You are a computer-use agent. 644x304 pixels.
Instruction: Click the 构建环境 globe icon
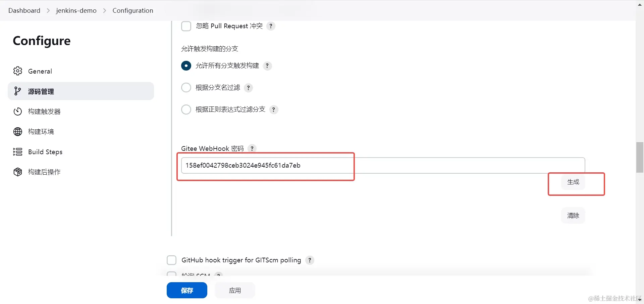click(x=17, y=131)
